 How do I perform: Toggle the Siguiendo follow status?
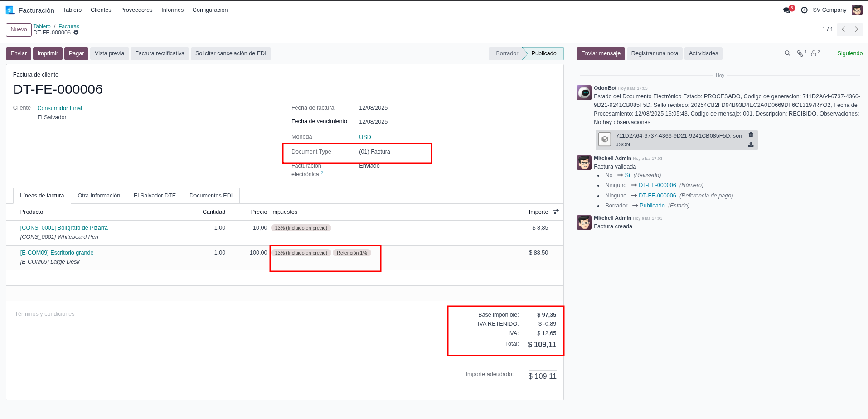click(849, 53)
